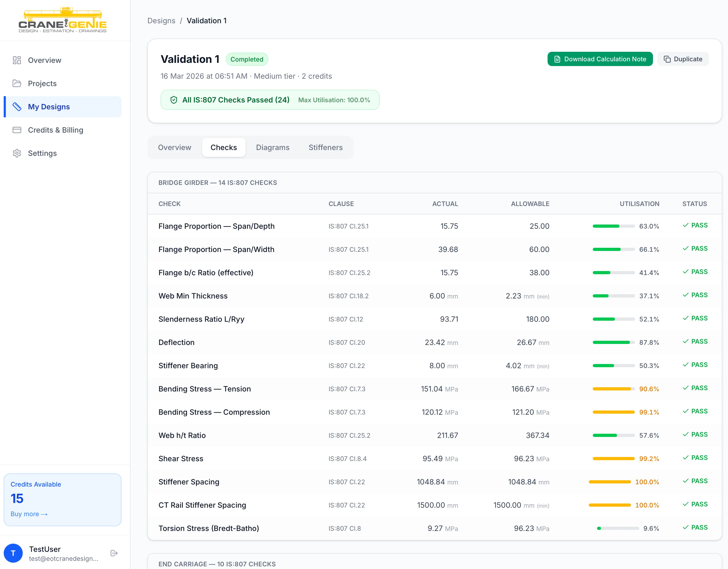Viewport: 728px width, 569px height.
Task: Click the CraneGenie logo
Action: click(x=63, y=20)
